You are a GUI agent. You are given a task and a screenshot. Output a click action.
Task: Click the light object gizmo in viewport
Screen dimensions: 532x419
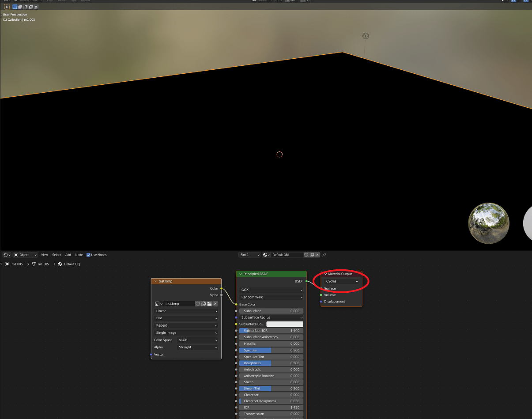coord(366,36)
